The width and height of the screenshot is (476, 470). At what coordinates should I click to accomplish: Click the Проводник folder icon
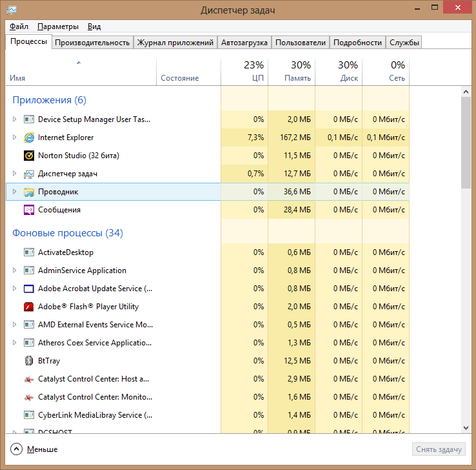point(29,192)
